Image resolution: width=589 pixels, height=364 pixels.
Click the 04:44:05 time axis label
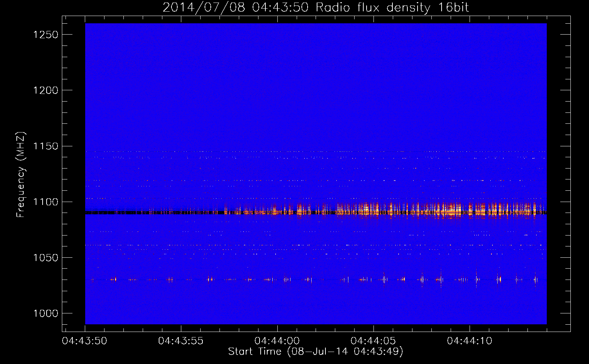(x=373, y=341)
